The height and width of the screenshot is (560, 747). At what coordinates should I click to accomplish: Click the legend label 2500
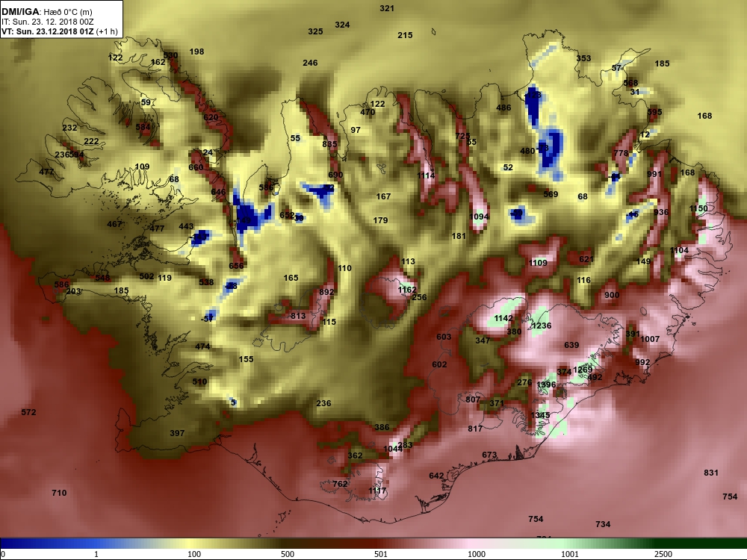(663, 554)
